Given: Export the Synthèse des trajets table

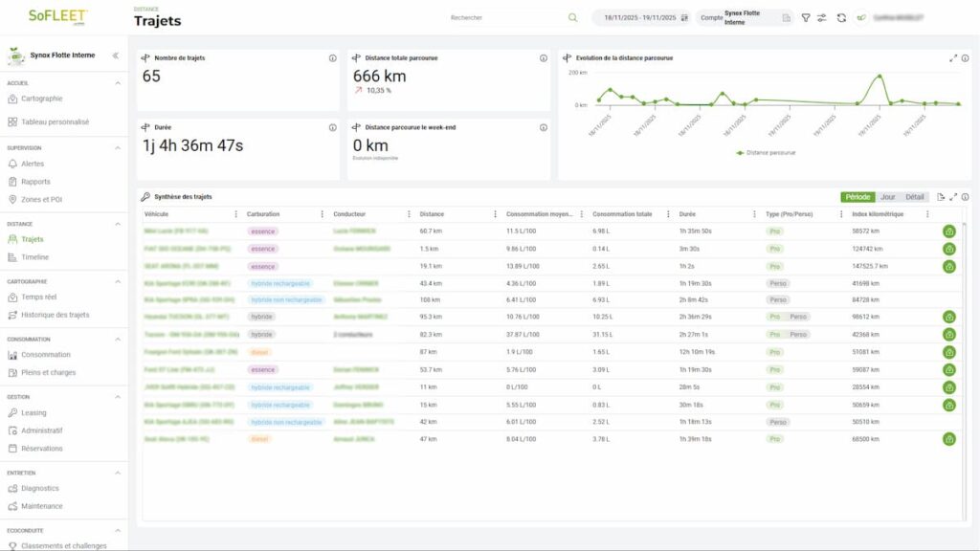Looking at the screenshot, I should point(941,197).
